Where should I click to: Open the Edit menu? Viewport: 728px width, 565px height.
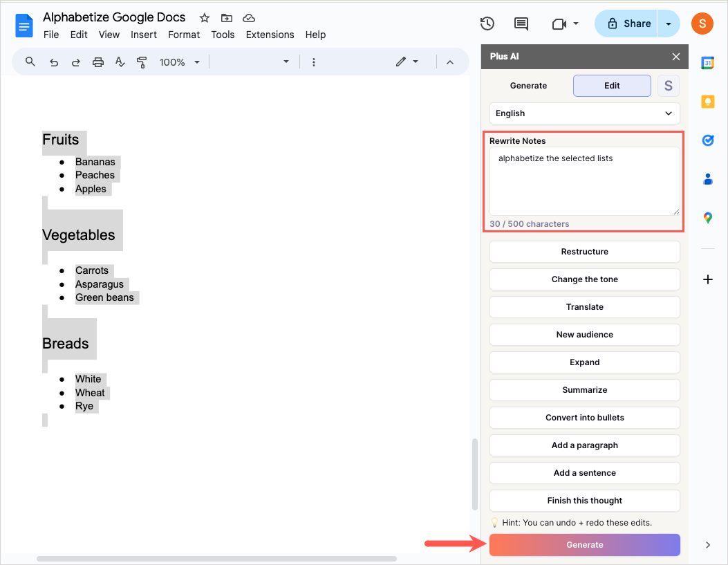tap(79, 35)
